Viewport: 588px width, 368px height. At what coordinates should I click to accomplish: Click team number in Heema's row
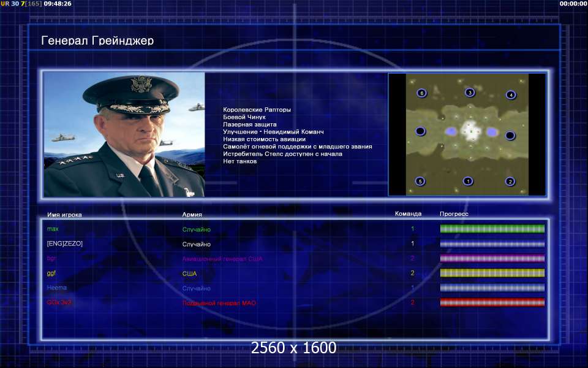(x=412, y=288)
